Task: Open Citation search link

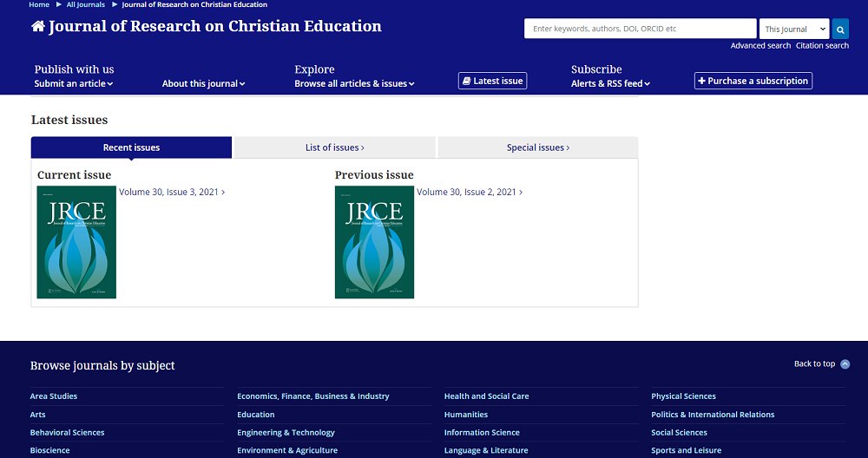Action: coord(822,46)
